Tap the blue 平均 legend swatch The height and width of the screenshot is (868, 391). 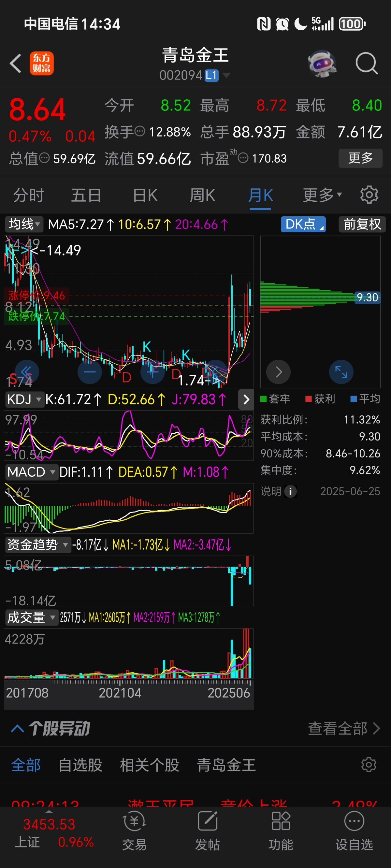tap(353, 399)
